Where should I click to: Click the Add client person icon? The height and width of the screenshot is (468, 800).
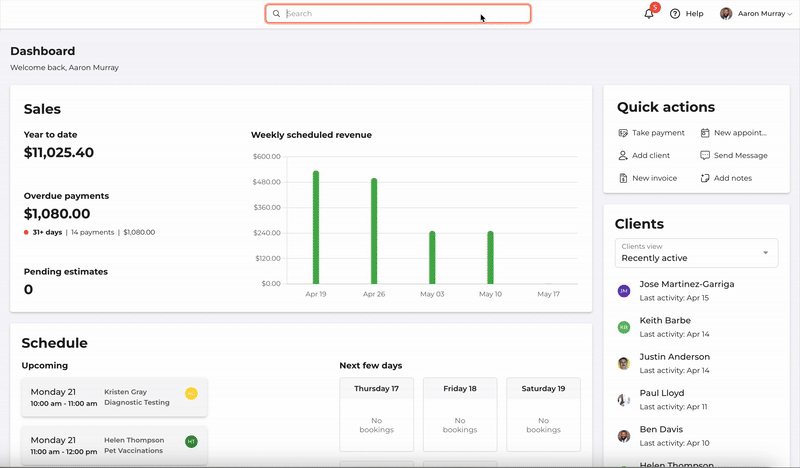click(623, 156)
